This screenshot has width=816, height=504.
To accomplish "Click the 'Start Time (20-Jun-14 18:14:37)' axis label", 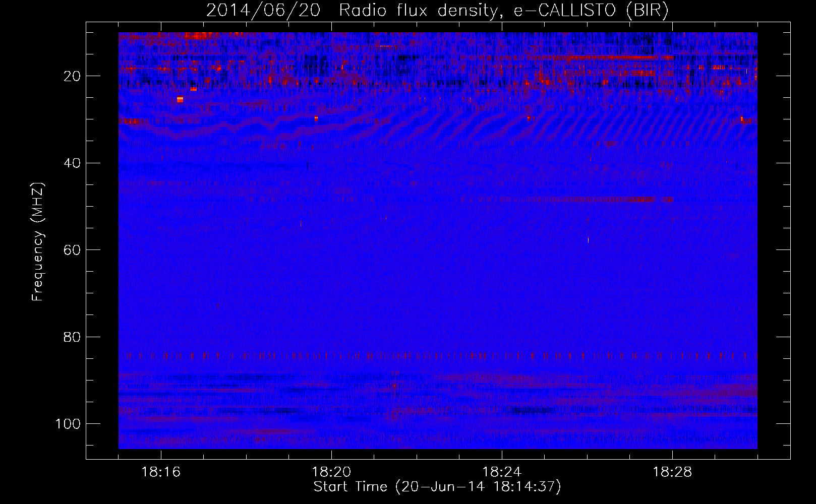I will (x=437, y=487).
